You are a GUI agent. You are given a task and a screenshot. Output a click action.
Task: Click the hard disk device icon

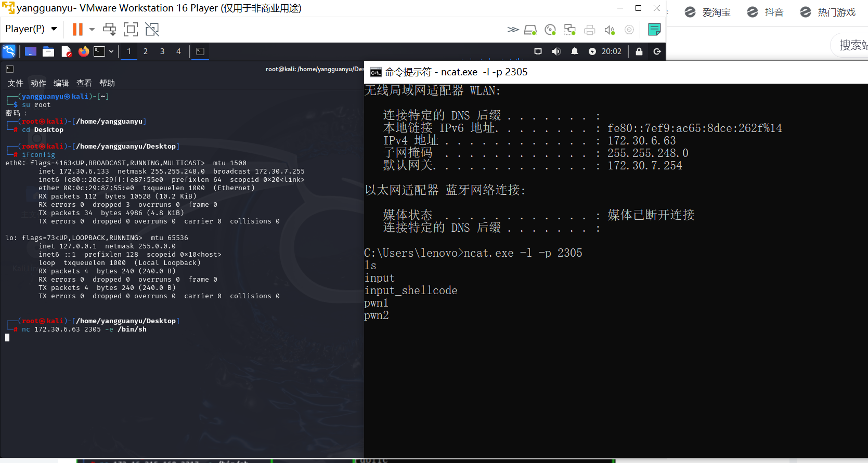tap(530, 30)
